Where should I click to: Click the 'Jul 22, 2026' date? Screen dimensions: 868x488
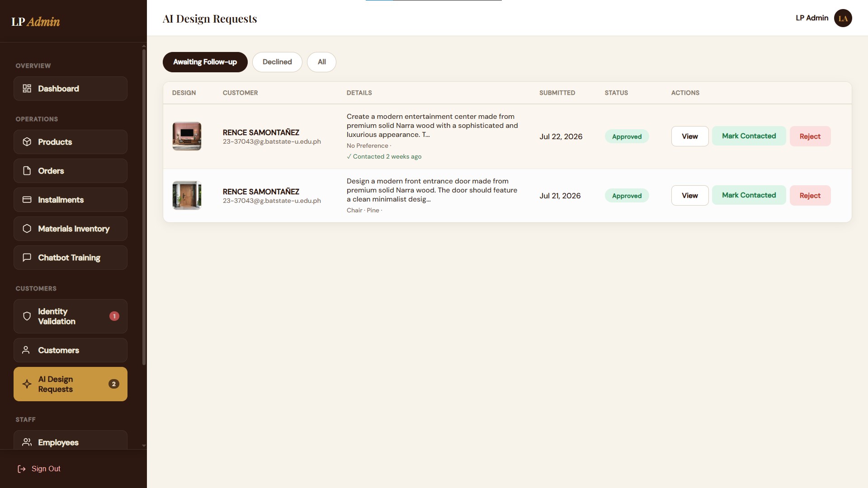pos(561,136)
